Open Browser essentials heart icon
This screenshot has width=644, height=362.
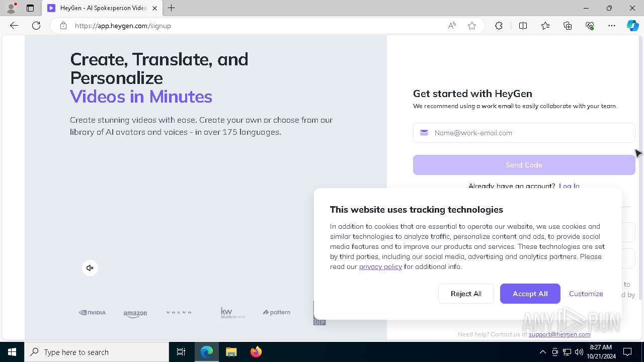coord(590,26)
